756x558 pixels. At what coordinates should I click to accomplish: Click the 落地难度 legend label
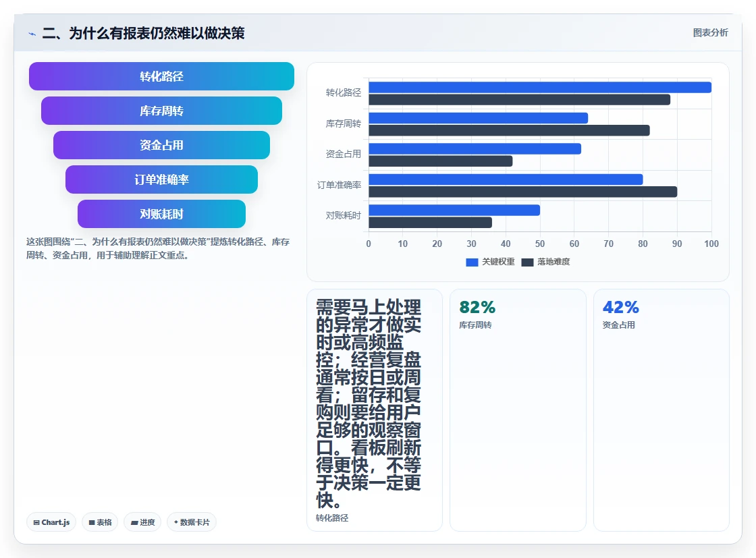553,262
